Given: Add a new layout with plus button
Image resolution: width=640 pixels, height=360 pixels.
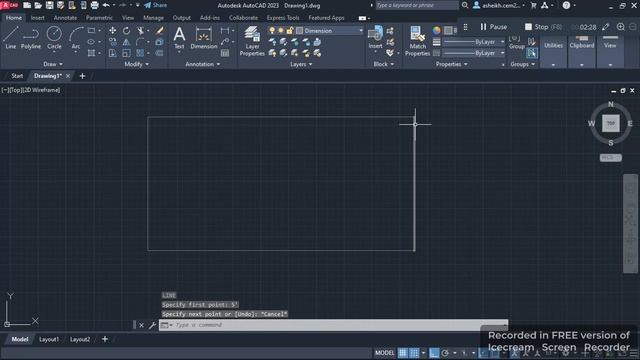Looking at the screenshot, I should coord(105,339).
